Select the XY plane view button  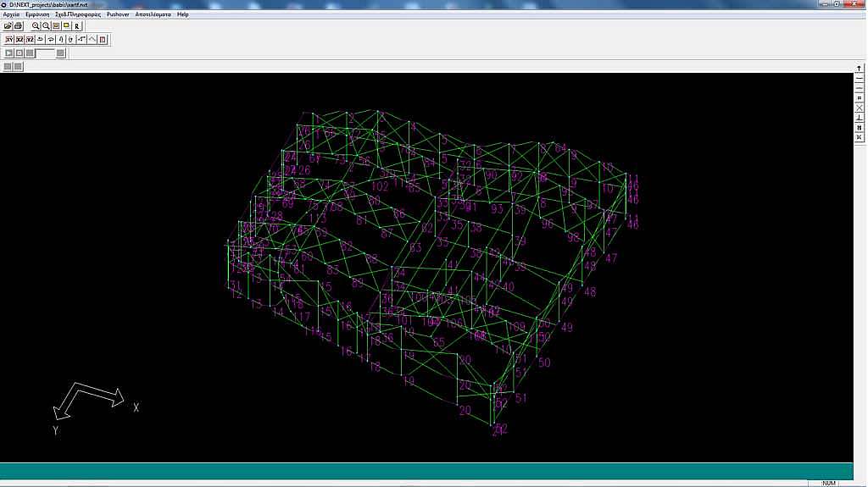[8, 40]
